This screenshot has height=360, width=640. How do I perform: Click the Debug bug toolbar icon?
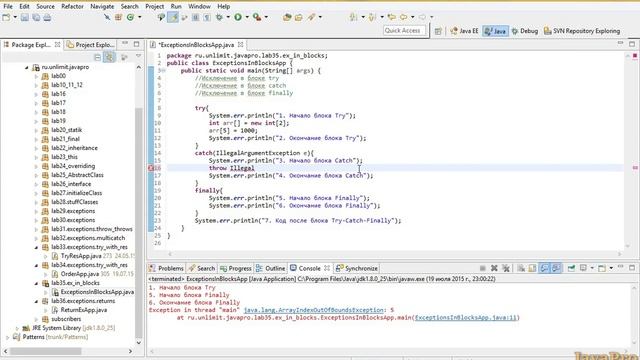[220, 17]
